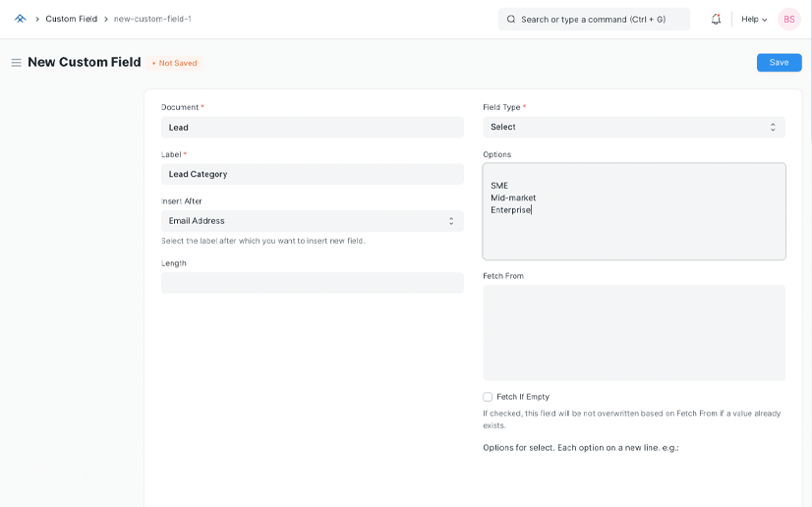Open the notifications bell icon
The width and height of the screenshot is (812, 507).
[716, 19]
